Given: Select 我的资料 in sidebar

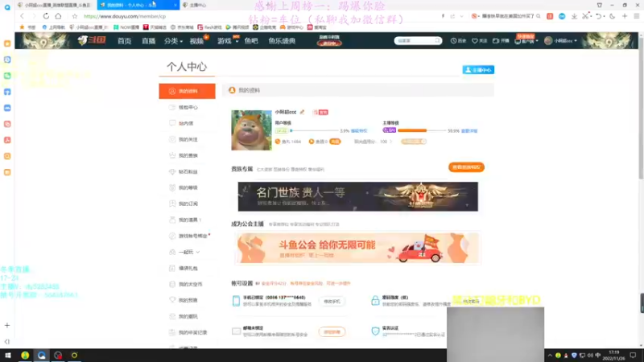Looking at the screenshot, I should pyautogui.click(x=187, y=91).
